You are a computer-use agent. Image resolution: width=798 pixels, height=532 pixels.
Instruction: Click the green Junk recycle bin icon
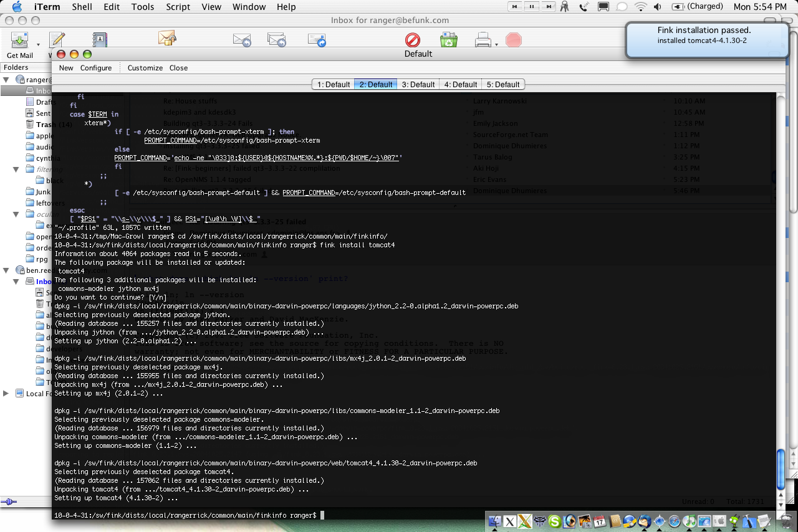click(x=448, y=40)
